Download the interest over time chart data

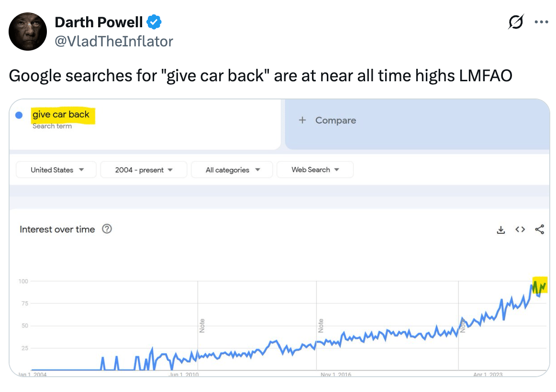pyautogui.click(x=501, y=230)
